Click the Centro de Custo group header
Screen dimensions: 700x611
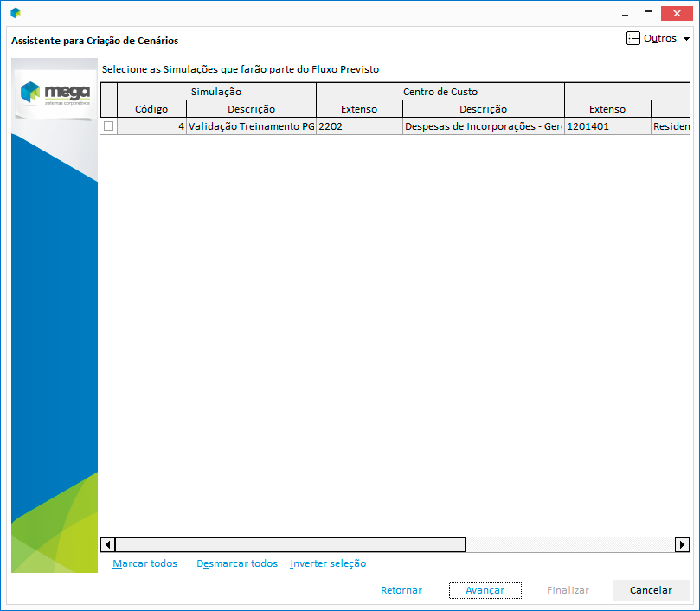[440, 92]
